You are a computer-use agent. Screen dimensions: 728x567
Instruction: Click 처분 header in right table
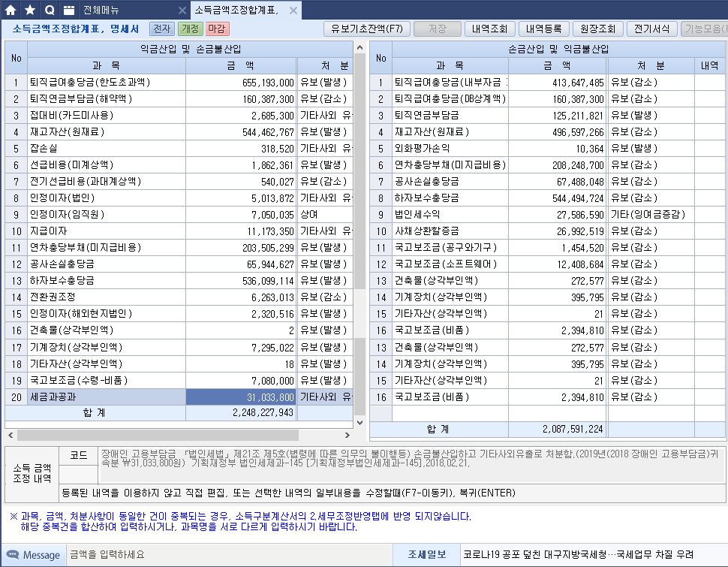[651, 65]
